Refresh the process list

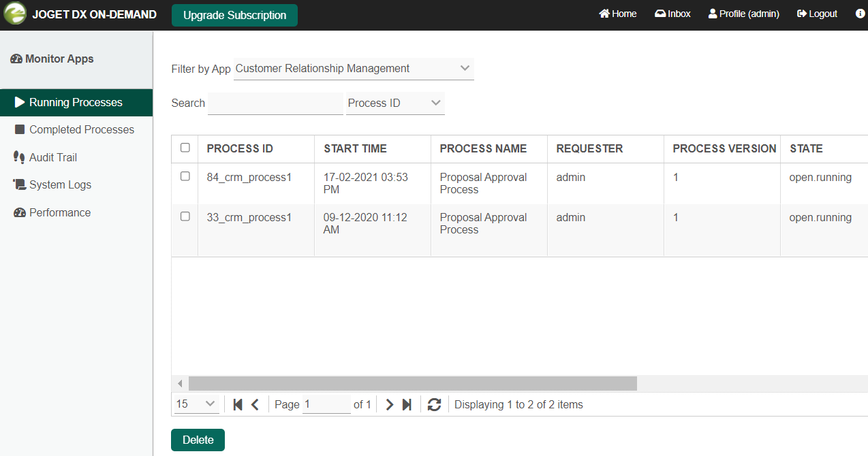tap(434, 404)
